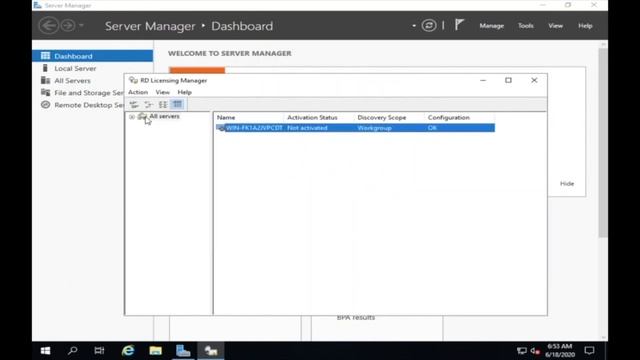Click the Show Desktop strip on the taskbar

(606, 351)
